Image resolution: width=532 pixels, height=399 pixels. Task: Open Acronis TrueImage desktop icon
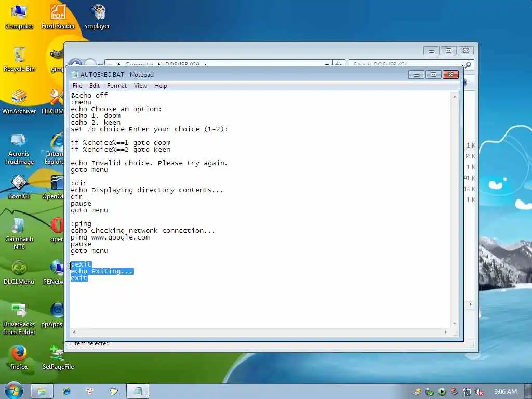click(19, 148)
